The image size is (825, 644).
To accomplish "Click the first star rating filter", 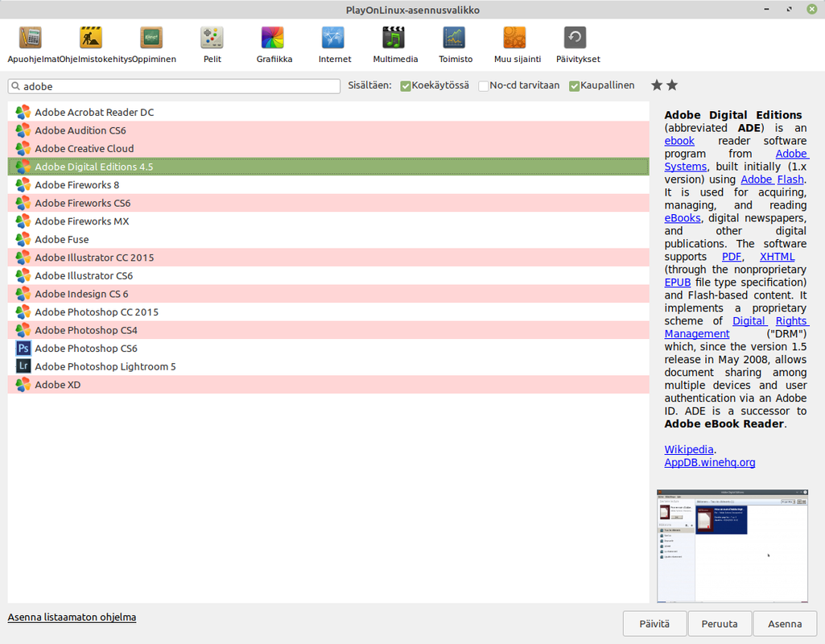I will [657, 85].
